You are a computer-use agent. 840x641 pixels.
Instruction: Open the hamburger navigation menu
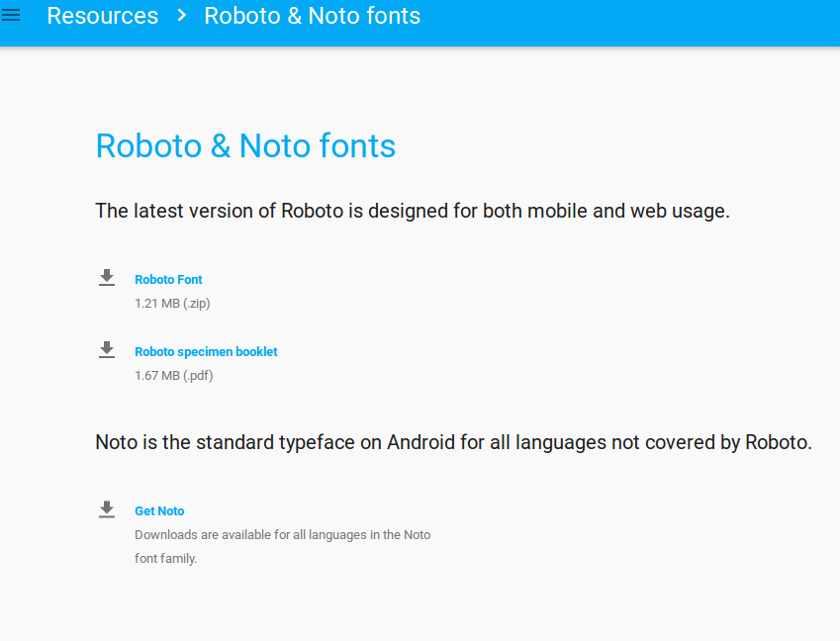pos(11,16)
